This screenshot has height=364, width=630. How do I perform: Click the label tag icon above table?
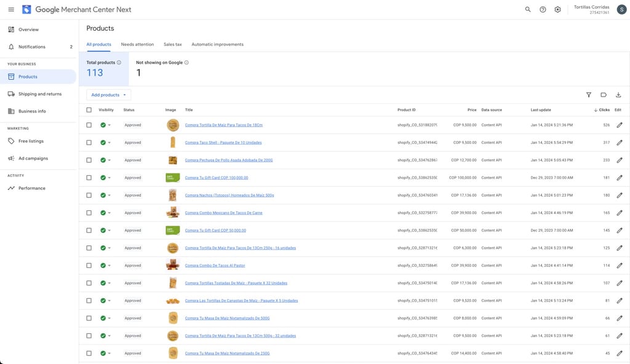(x=604, y=95)
